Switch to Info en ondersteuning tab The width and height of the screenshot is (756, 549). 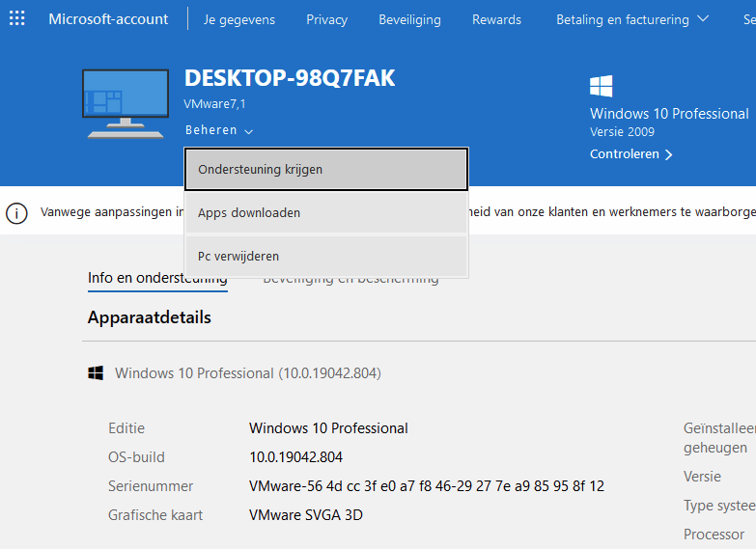pos(157,279)
